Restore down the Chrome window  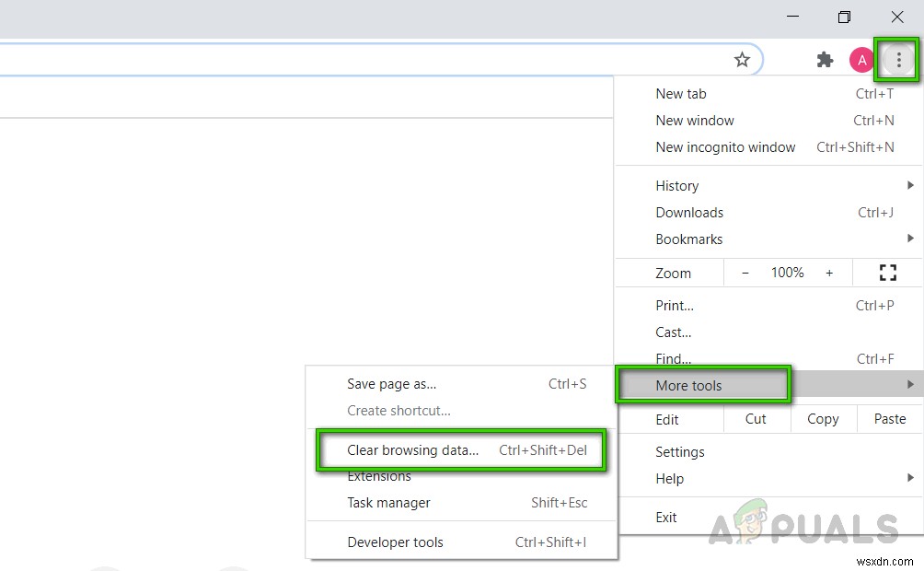click(845, 17)
